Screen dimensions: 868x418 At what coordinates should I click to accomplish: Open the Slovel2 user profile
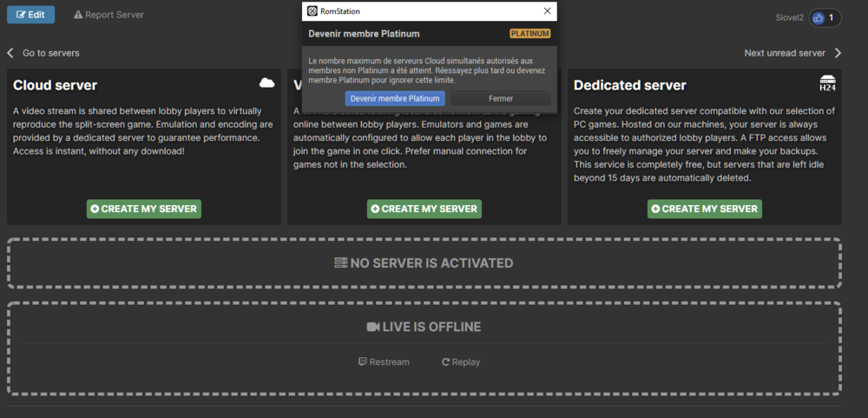click(x=791, y=17)
